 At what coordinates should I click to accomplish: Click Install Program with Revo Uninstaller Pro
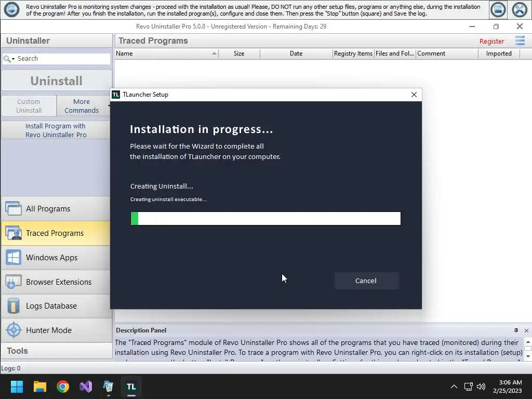56,130
